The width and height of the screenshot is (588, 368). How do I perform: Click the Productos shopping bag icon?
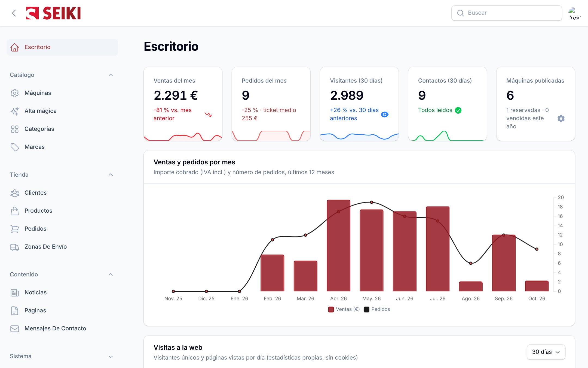coord(15,211)
